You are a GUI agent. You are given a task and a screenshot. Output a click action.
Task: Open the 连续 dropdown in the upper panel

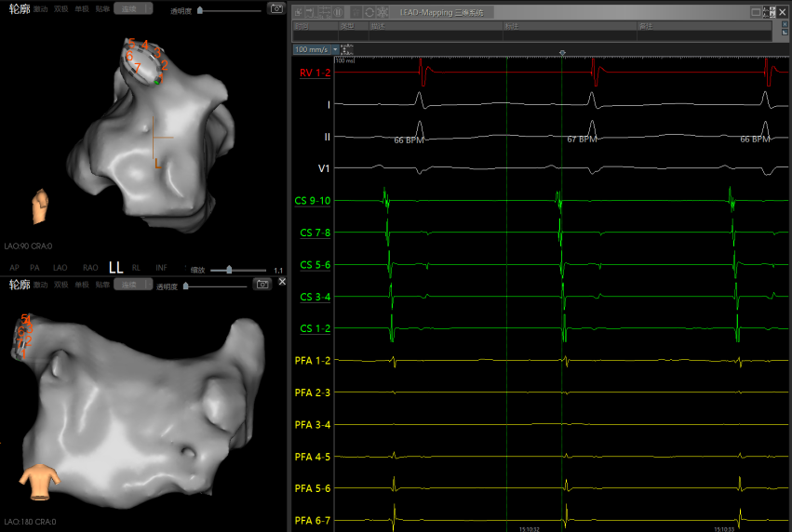tap(134, 8)
